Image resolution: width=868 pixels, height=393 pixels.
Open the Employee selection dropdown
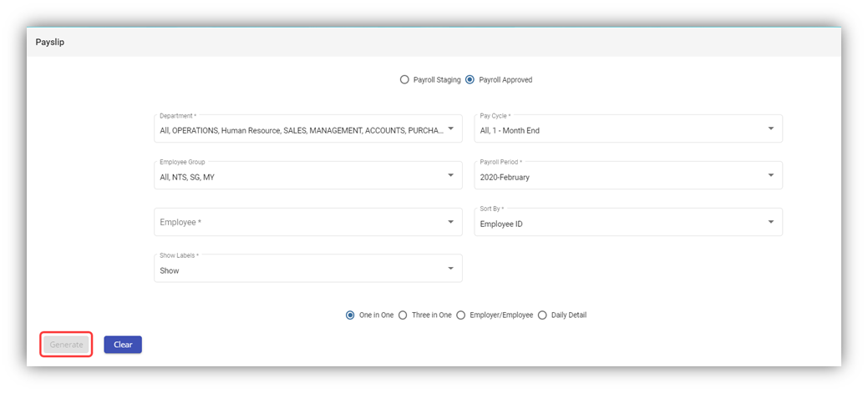pos(301,223)
